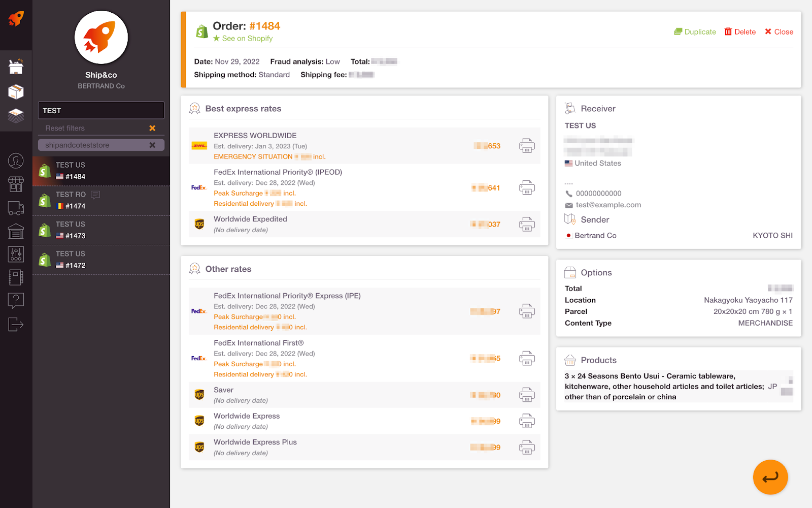Open the user profile sidebar icon
Viewport: 812px width, 508px height.
coord(16,161)
